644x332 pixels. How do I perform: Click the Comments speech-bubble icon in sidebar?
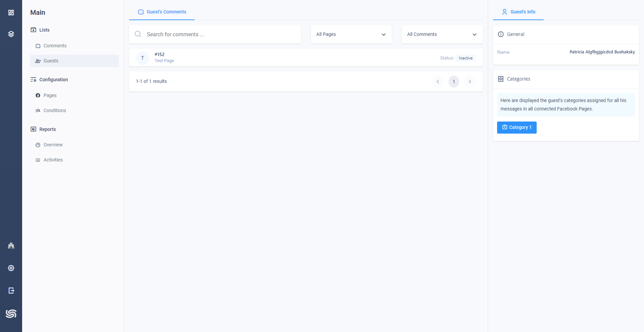coord(38,46)
